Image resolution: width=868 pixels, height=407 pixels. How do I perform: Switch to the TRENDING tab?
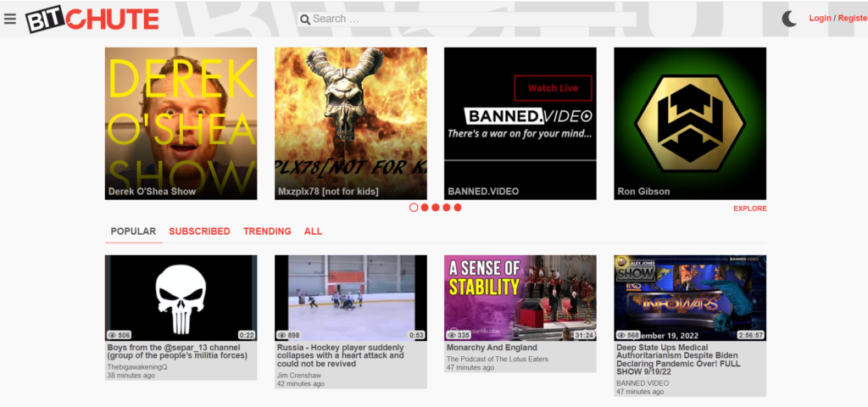click(267, 231)
